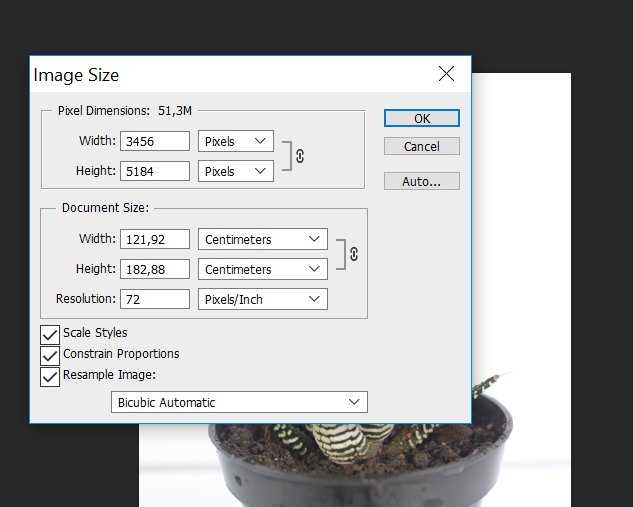Open the Auto... resolution settings
The width and height of the screenshot is (633, 507).
tap(422, 181)
